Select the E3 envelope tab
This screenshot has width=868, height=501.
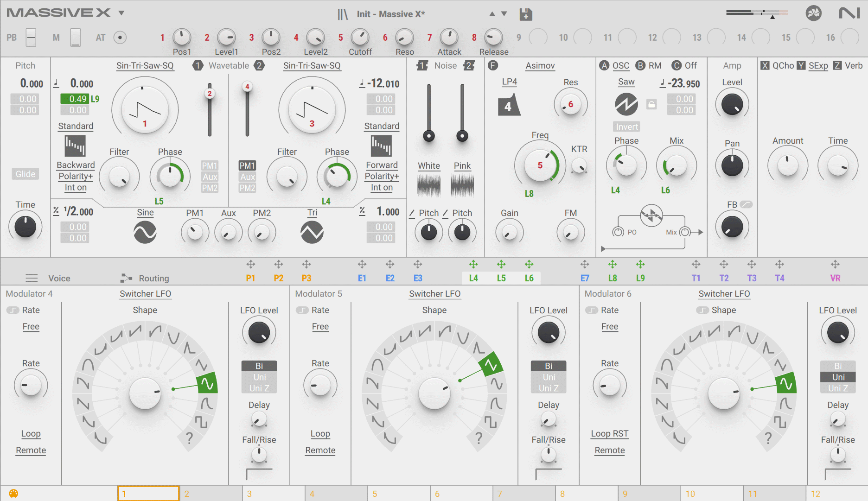click(x=418, y=278)
